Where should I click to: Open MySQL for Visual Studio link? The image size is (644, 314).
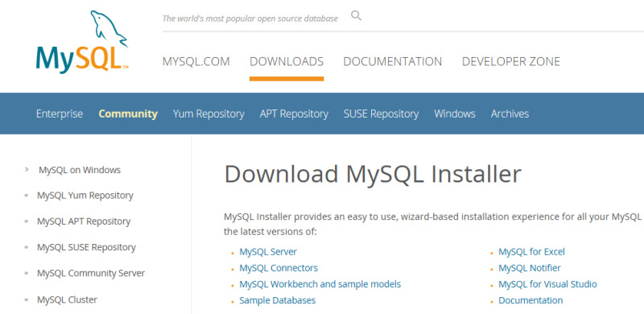coord(547,284)
